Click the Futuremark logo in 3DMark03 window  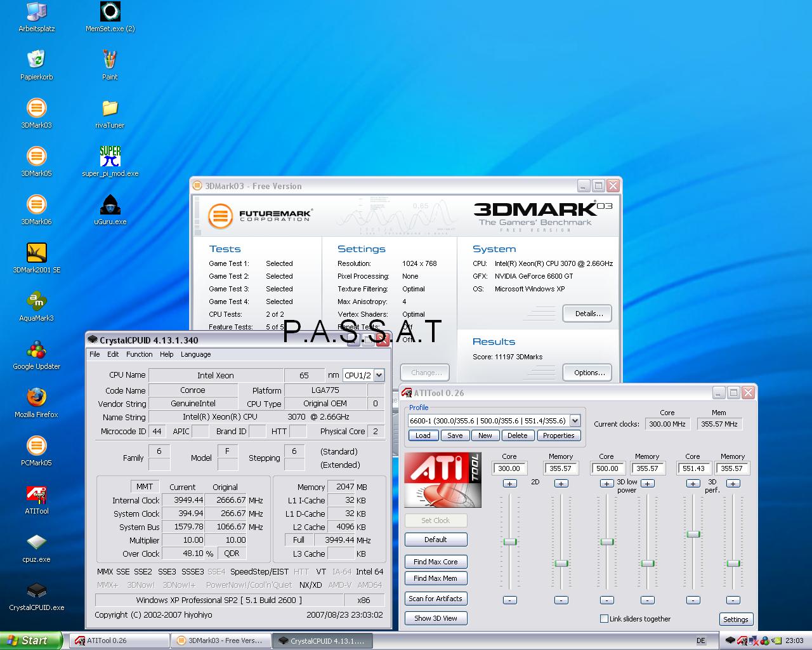coord(260,216)
